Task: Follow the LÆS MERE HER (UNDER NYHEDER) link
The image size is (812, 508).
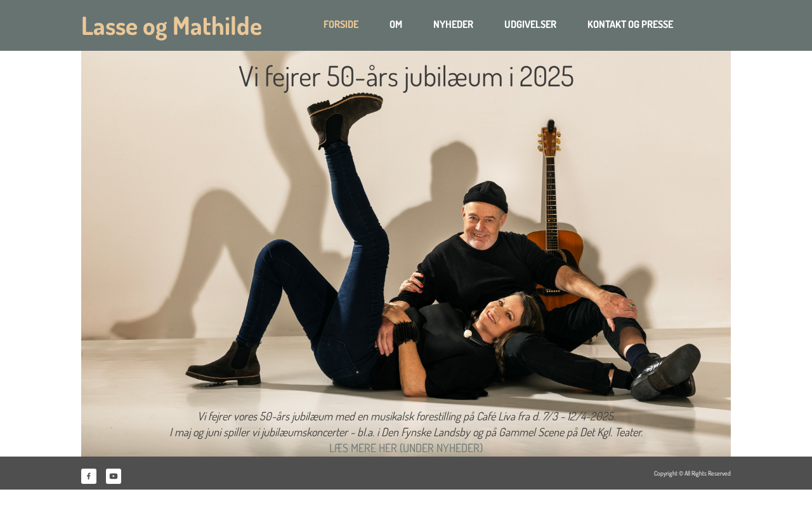Action: coord(406,448)
